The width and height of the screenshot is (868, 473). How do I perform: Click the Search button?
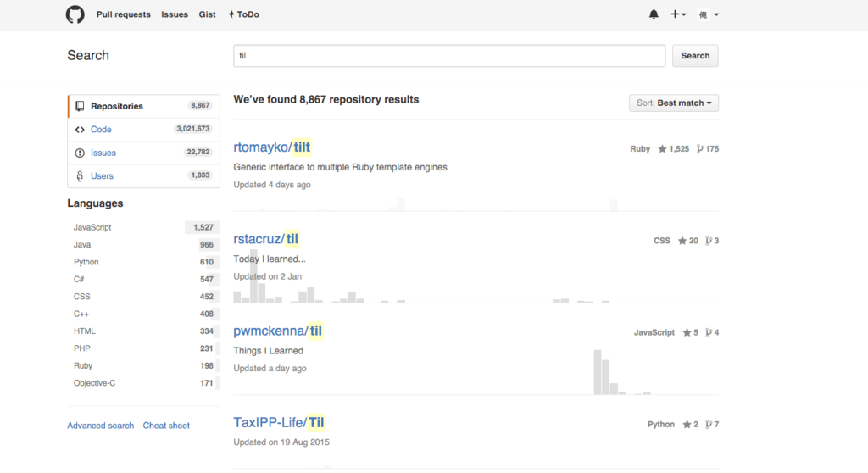click(695, 56)
